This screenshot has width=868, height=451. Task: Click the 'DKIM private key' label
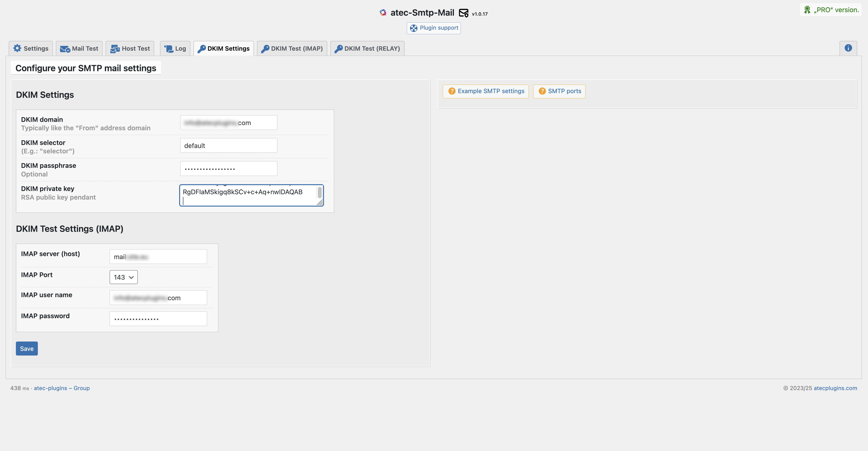coord(47,189)
